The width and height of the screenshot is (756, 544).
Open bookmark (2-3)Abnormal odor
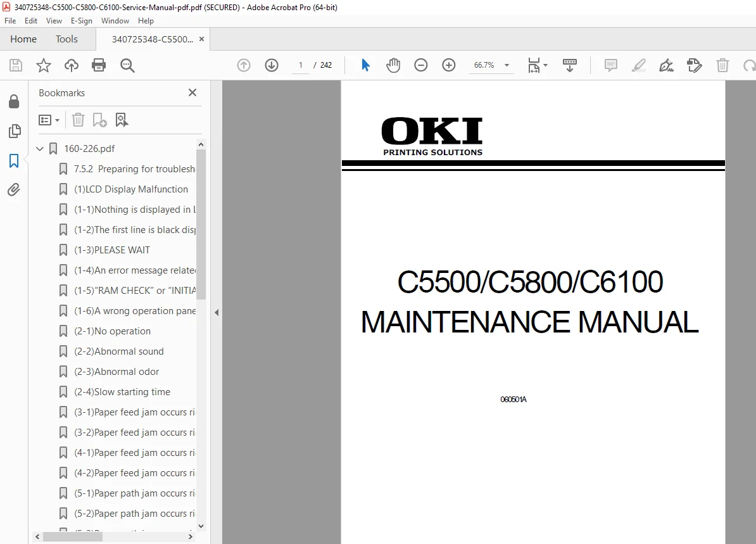[x=117, y=371]
